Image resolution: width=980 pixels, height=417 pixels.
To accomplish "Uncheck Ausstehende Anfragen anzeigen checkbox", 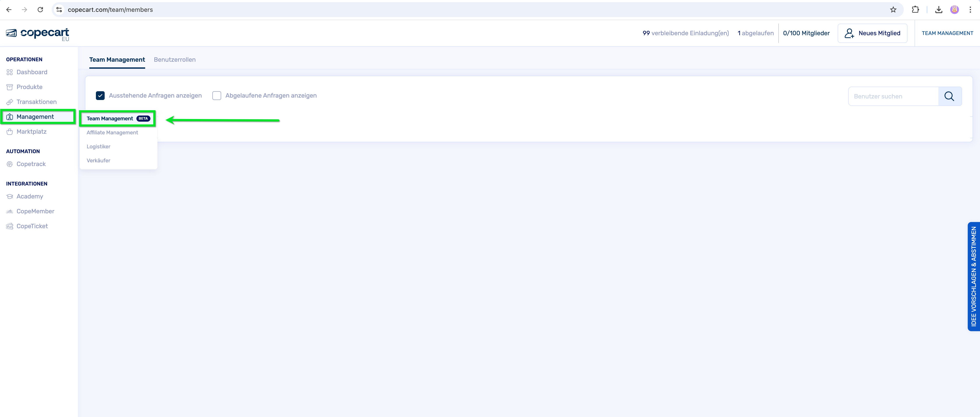I will [x=100, y=95].
